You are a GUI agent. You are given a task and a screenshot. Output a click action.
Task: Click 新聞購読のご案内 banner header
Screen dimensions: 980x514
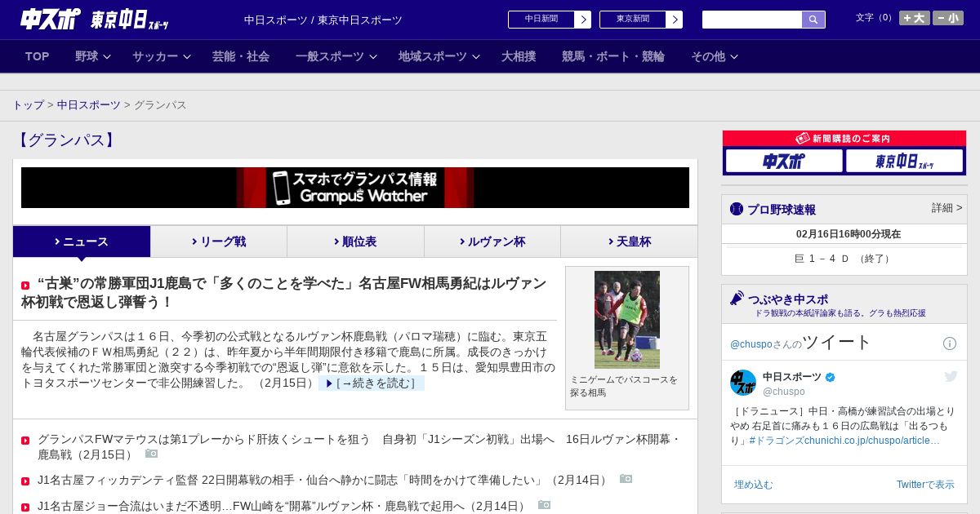[x=844, y=139]
